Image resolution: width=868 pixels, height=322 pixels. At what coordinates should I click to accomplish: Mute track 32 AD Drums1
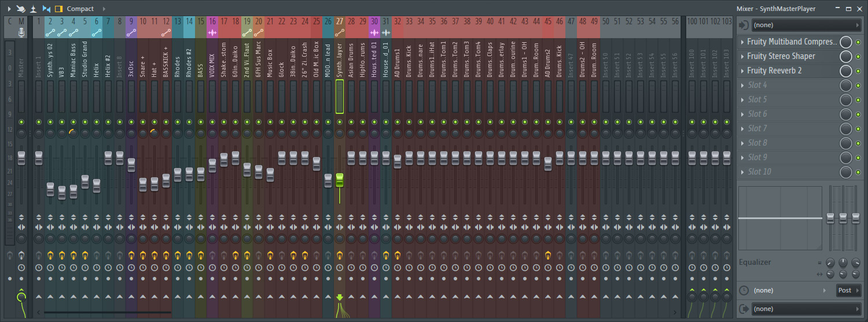coord(398,122)
